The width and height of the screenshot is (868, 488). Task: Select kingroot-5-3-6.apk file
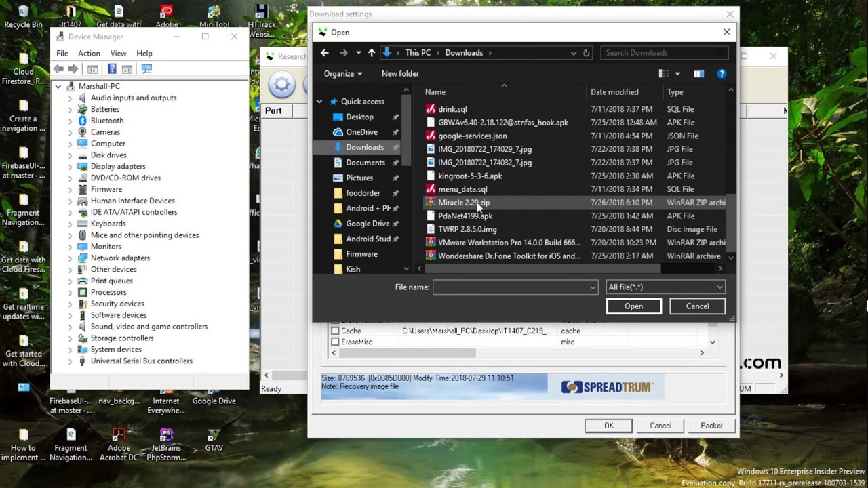pos(470,176)
